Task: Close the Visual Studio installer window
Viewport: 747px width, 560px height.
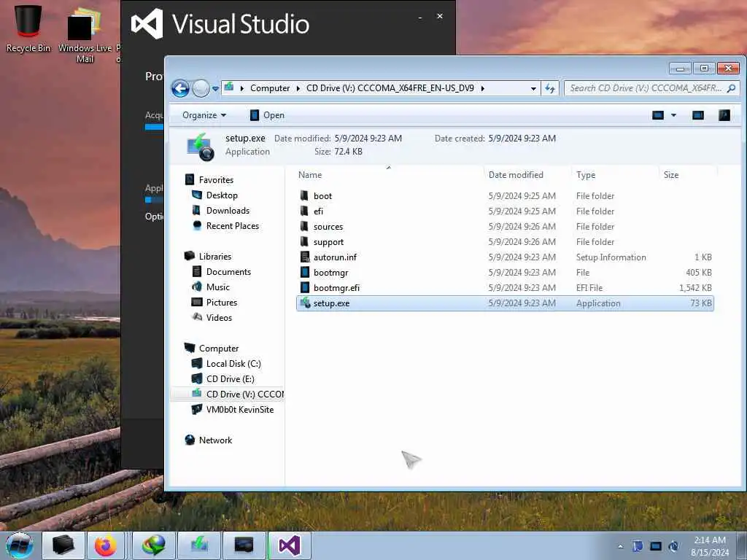Action: pyautogui.click(x=440, y=16)
